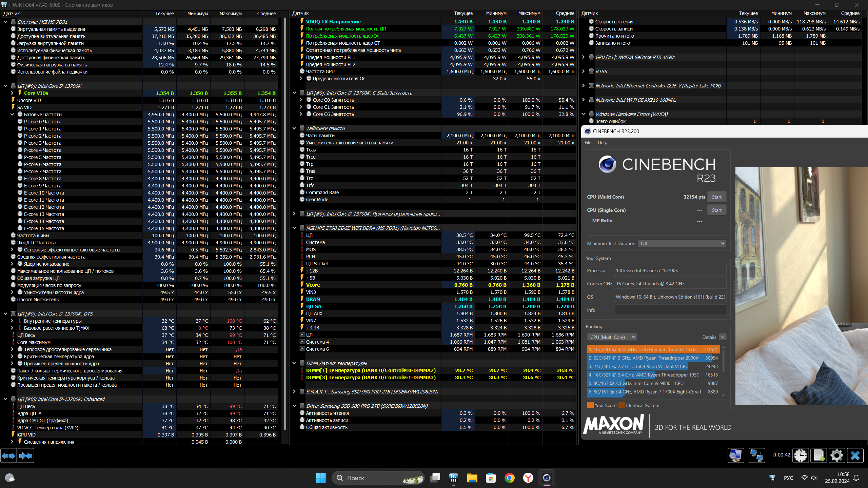Viewport: 868px width, 488px height.
Task: Click the Cinebench Info input field
Action: 670,310
